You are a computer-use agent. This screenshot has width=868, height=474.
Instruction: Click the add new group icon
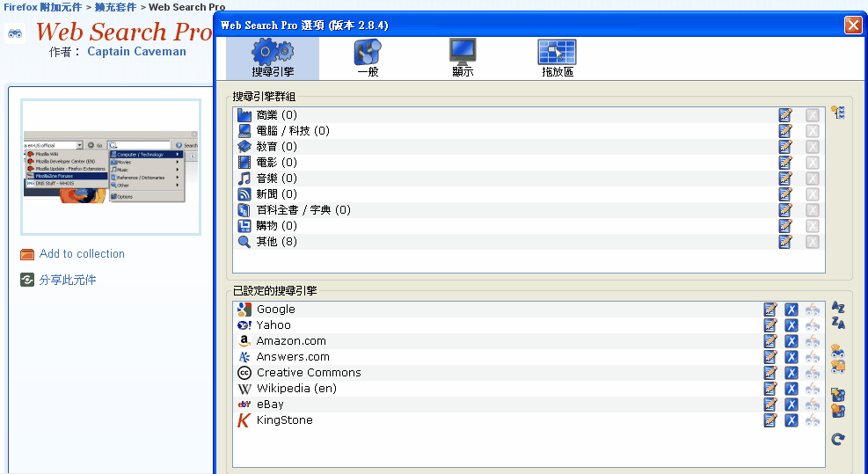tap(837, 113)
